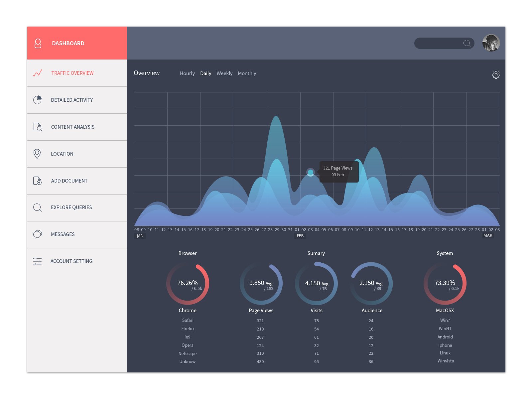Click the Audience 2.150 progress ring
The width and height of the screenshot is (532, 399).
tap(371, 284)
